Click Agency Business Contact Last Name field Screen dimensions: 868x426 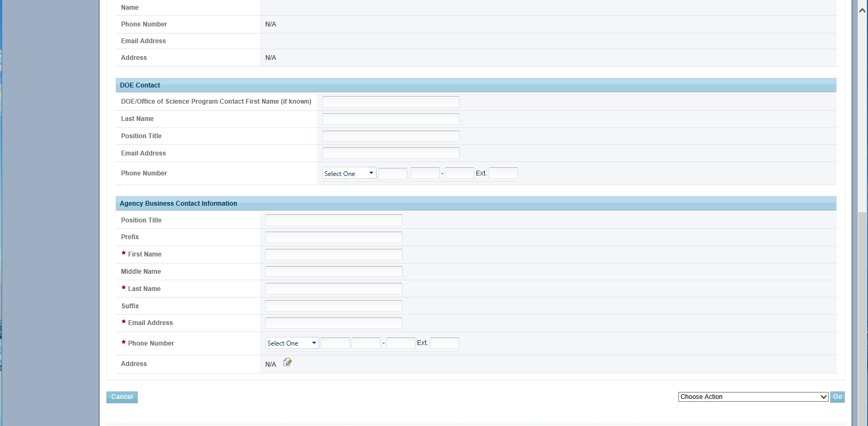pos(334,289)
